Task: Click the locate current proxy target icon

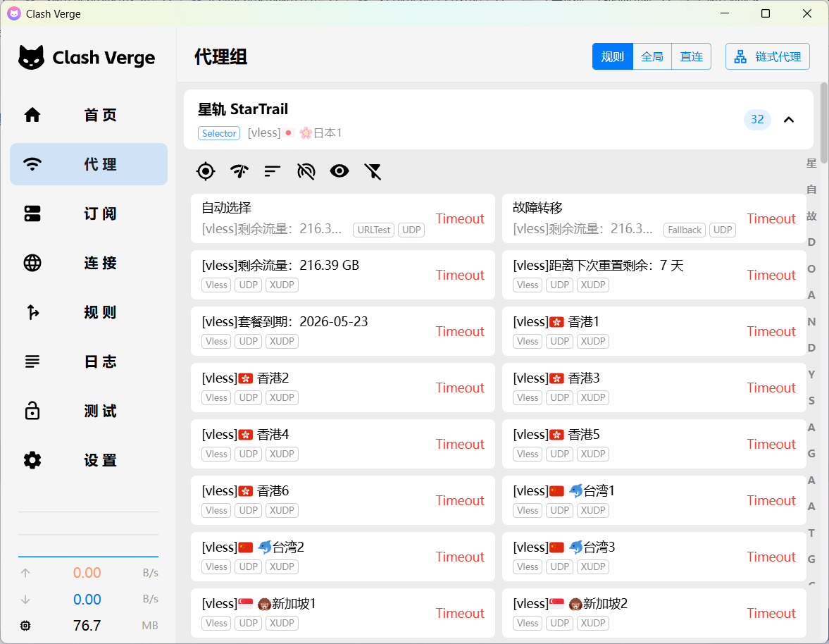Action: pyautogui.click(x=205, y=171)
